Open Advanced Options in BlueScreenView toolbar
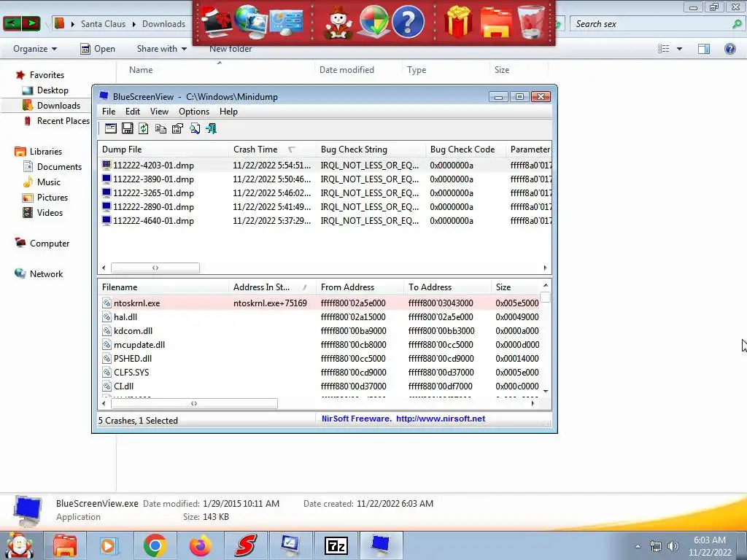The image size is (747, 560). [x=111, y=128]
